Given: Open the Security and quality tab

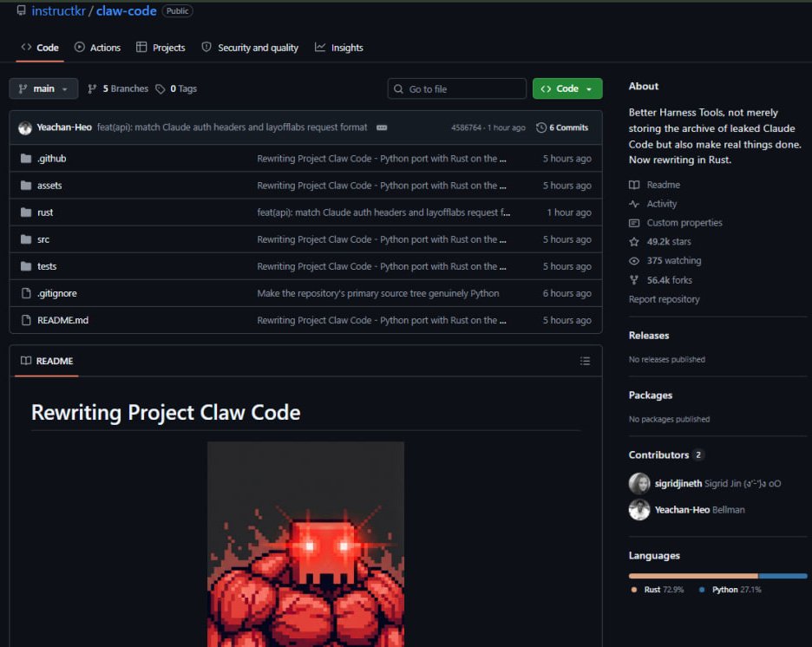Looking at the screenshot, I should tap(249, 48).
